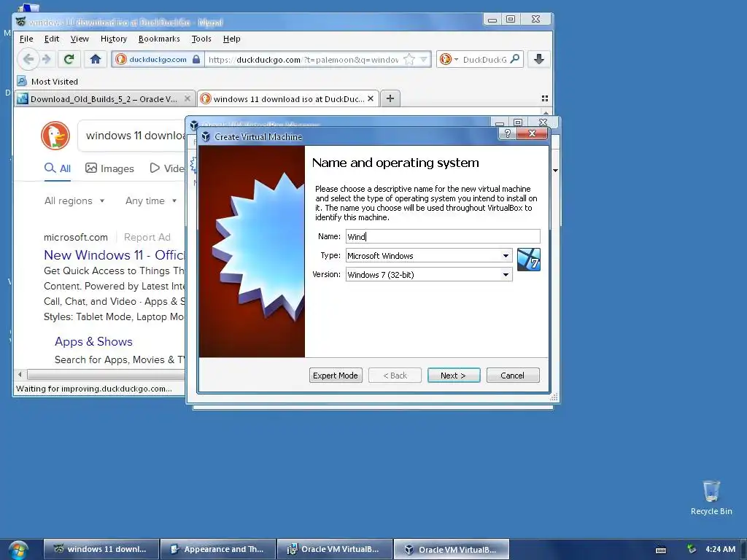Open the Downloads arrow icon in browser
Screen dimensions: 747x560
click(x=539, y=59)
